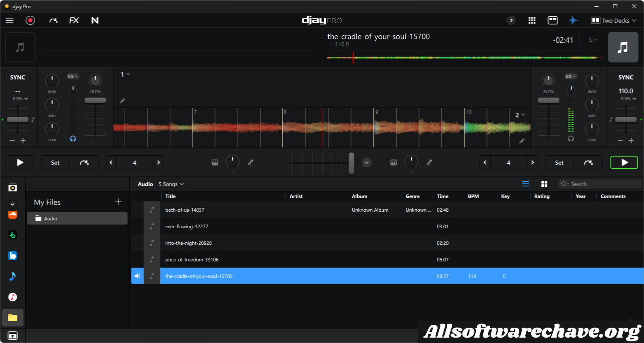Open left deck pitch percent dropdown
644x343 pixels.
(20, 99)
